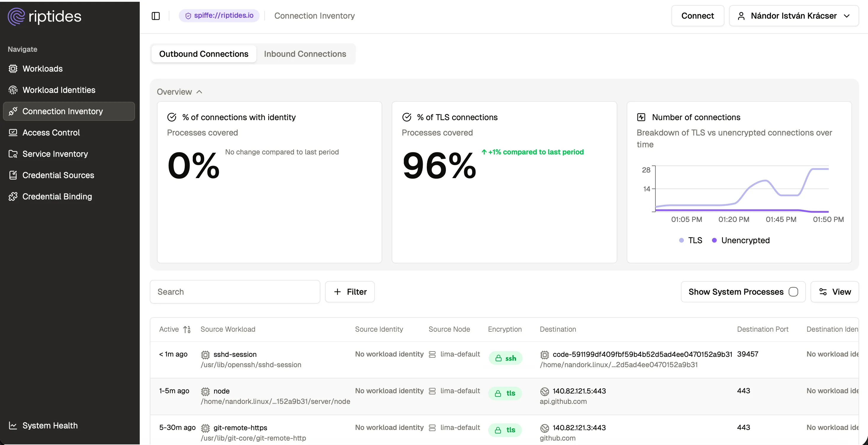Screen dimensions: 868x445
Task: Click the Connect button
Action: (x=697, y=16)
